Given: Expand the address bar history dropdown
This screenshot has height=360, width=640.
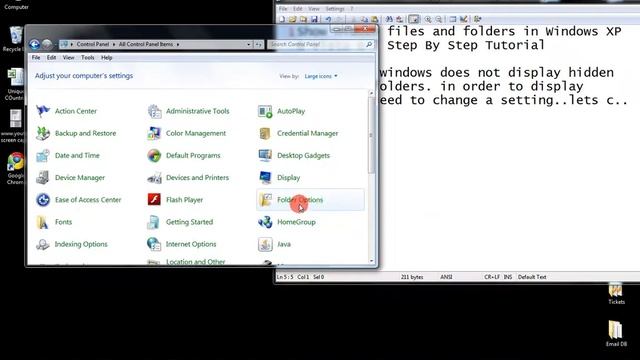Looking at the screenshot, I should click(x=249, y=44).
